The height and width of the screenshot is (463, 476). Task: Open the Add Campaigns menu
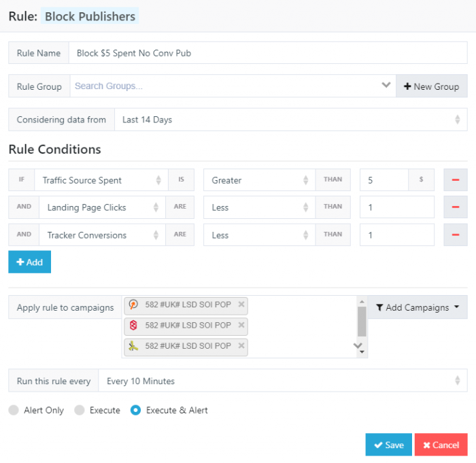pyautogui.click(x=417, y=307)
